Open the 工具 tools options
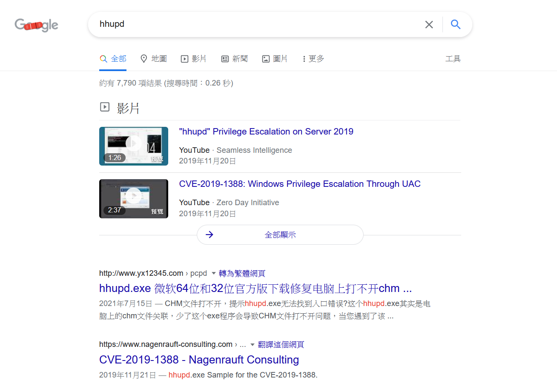 click(x=453, y=59)
